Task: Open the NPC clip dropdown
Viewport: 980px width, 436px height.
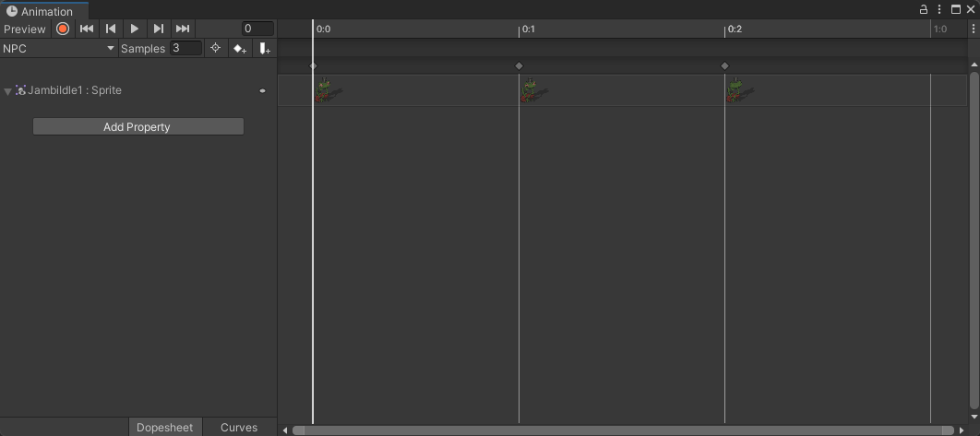Action: tap(59, 48)
